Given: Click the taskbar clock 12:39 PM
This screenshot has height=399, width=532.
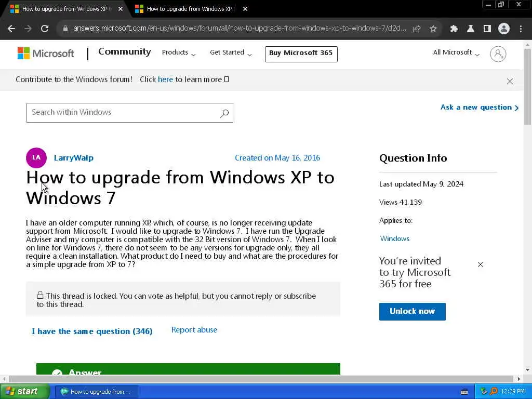Looking at the screenshot, I should pos(513,392).
